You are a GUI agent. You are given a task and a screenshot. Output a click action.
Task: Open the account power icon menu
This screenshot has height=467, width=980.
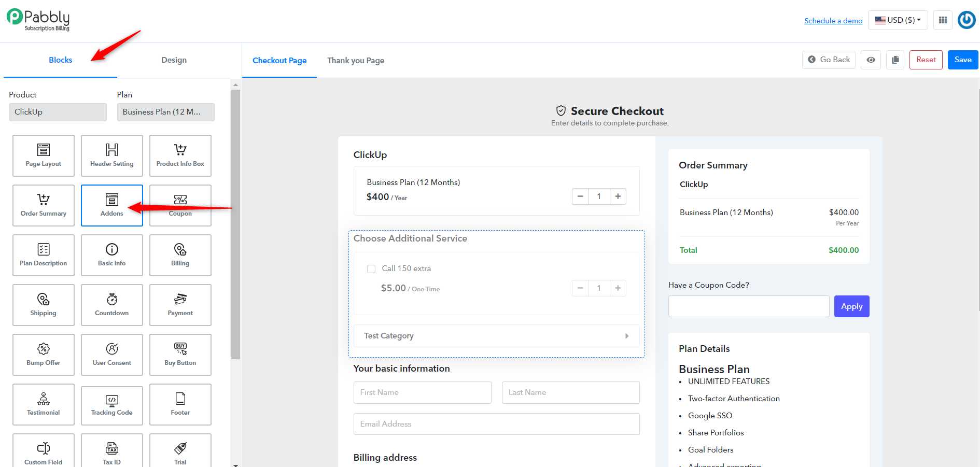click(967, 20)
